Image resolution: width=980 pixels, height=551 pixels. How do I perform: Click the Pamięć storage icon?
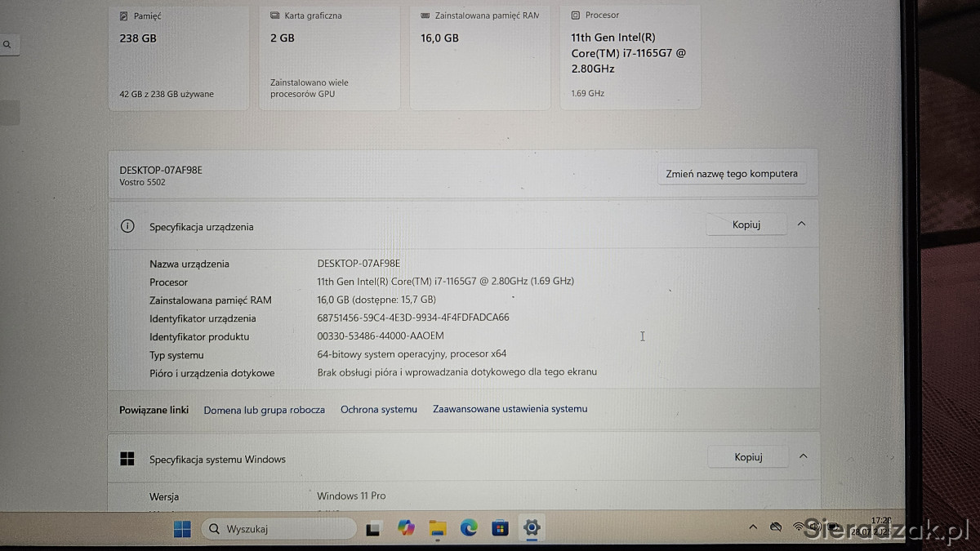click(x=123, y=16)
